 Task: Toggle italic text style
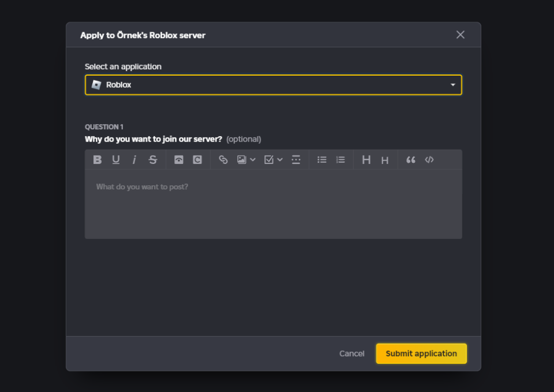(x=134, y=160)
